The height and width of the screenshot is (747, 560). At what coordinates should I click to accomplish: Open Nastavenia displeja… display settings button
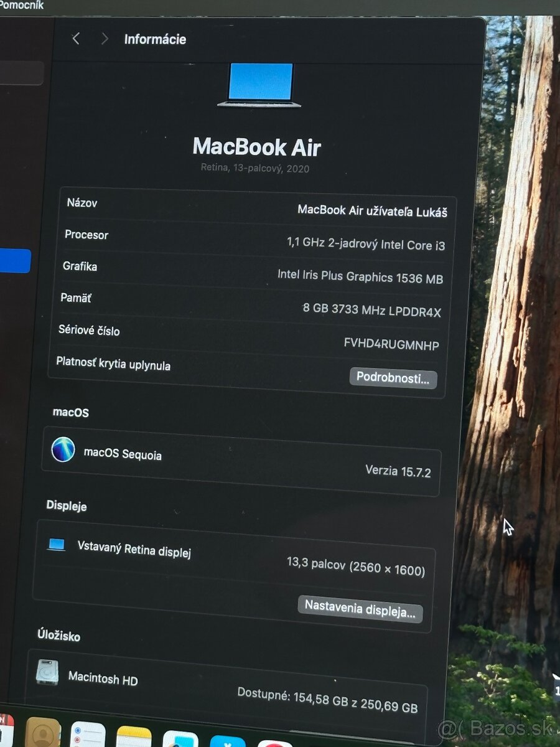360,608
